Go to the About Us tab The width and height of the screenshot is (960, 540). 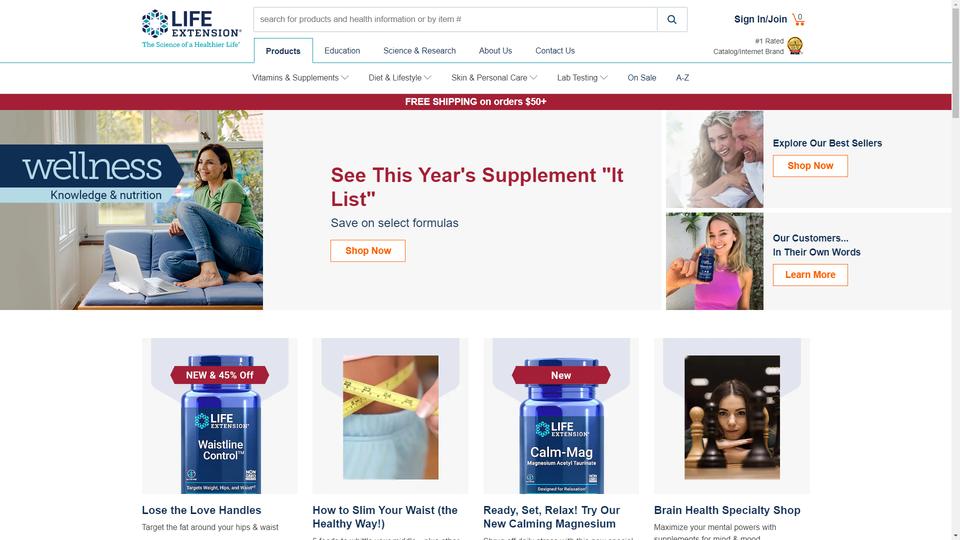tap(495, 51)
